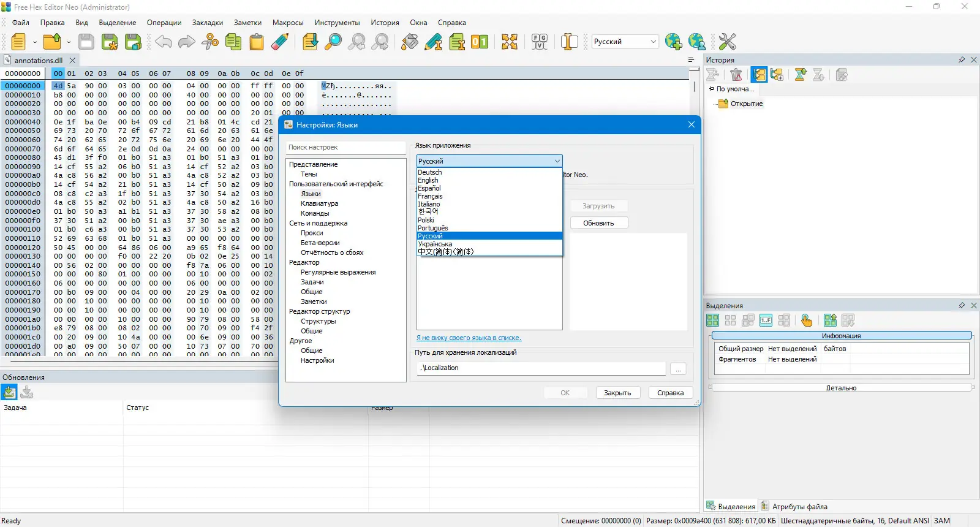Viewport: 980px width, 527px height.
Task: Collapse the Информация section header
Action: point(842,336)
